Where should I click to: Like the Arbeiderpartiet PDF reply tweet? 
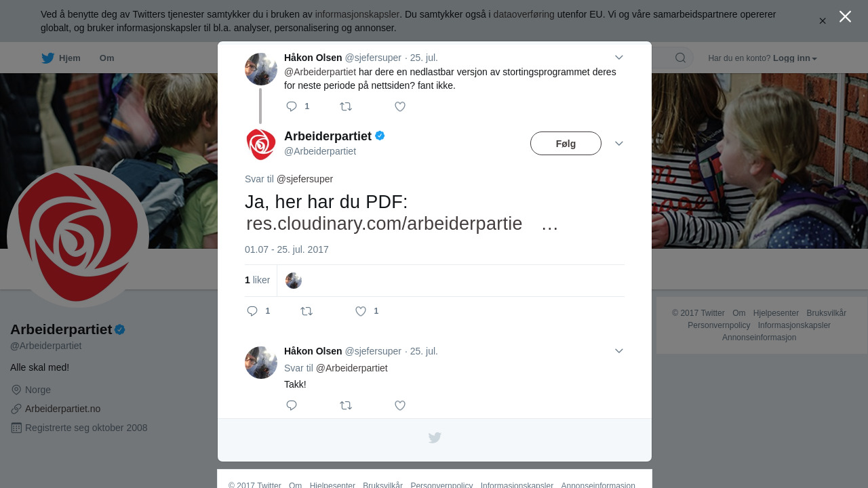pos(361,311)
